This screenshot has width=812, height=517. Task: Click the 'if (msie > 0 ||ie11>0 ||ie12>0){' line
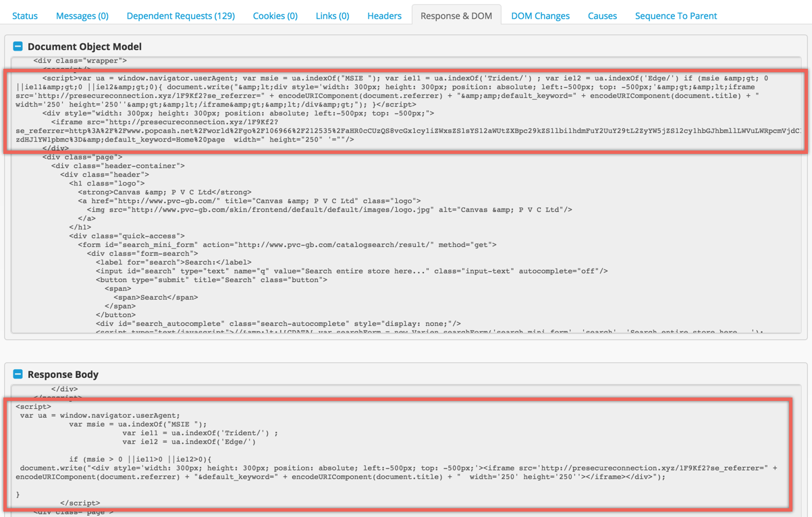pos(140,460)
